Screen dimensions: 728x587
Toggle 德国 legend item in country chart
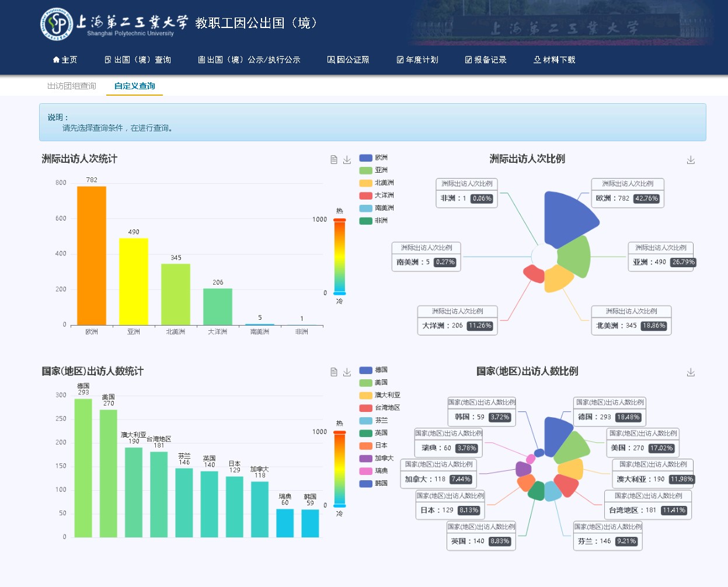click(374, 370)
